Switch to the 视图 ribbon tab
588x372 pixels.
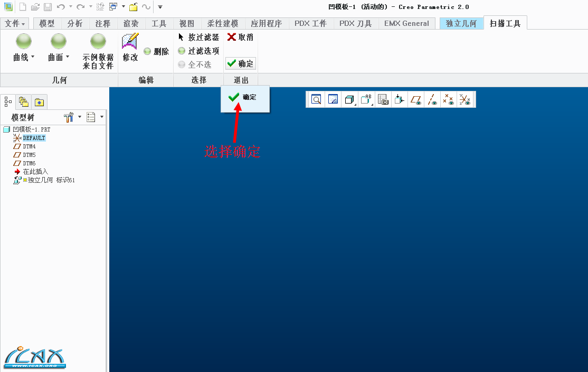tap(187, 24)
